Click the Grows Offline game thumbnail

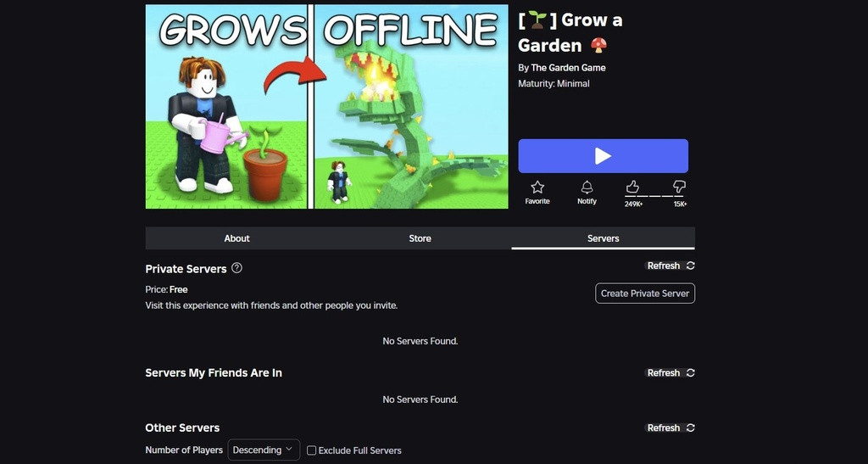326,106
